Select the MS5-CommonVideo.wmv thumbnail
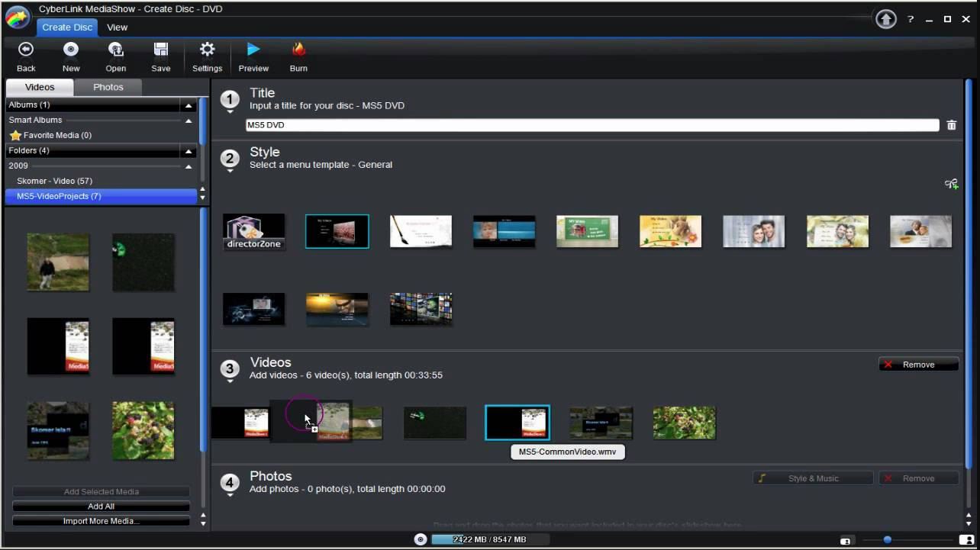980x550 pixels. [517, 422]
